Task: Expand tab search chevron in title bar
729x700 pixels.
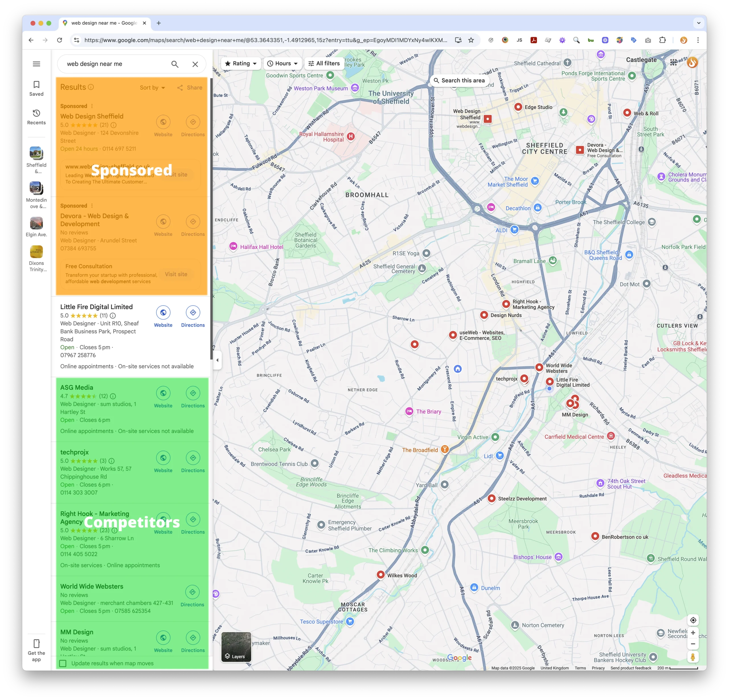Action: pyautogui.click(x=699, y=23)
